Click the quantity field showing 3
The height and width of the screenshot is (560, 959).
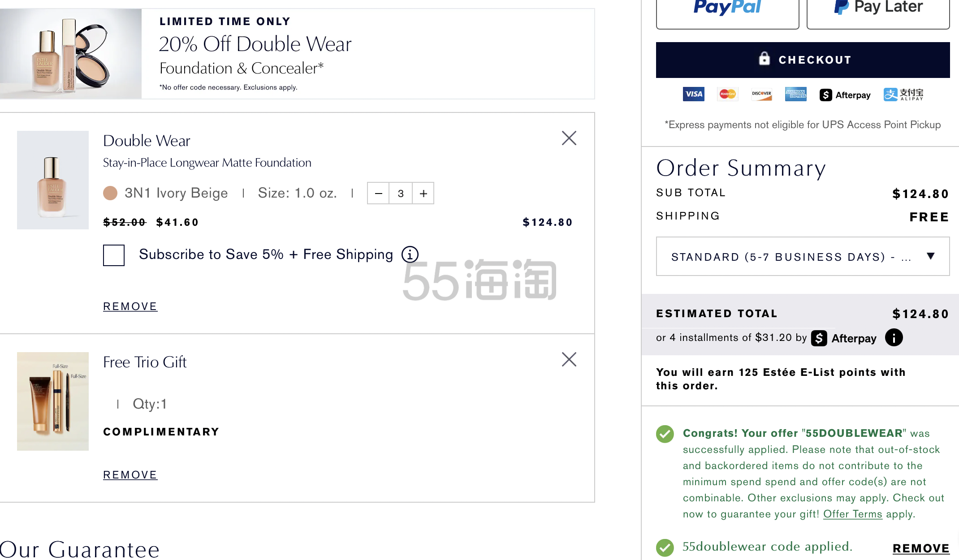[401, 193]
